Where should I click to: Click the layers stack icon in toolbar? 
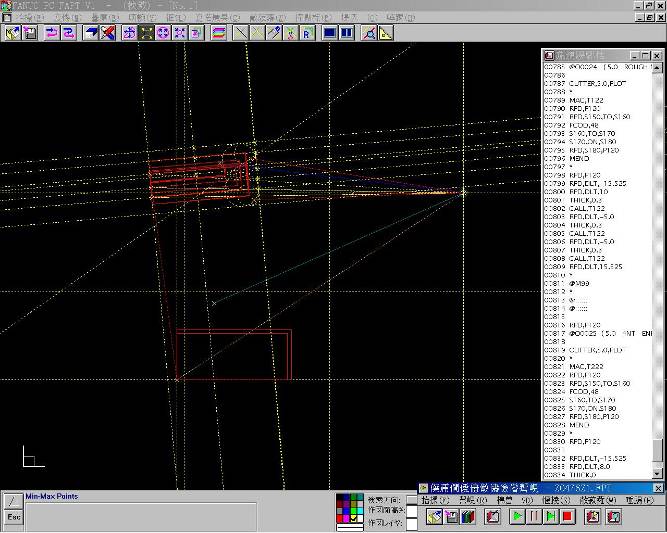217,33
